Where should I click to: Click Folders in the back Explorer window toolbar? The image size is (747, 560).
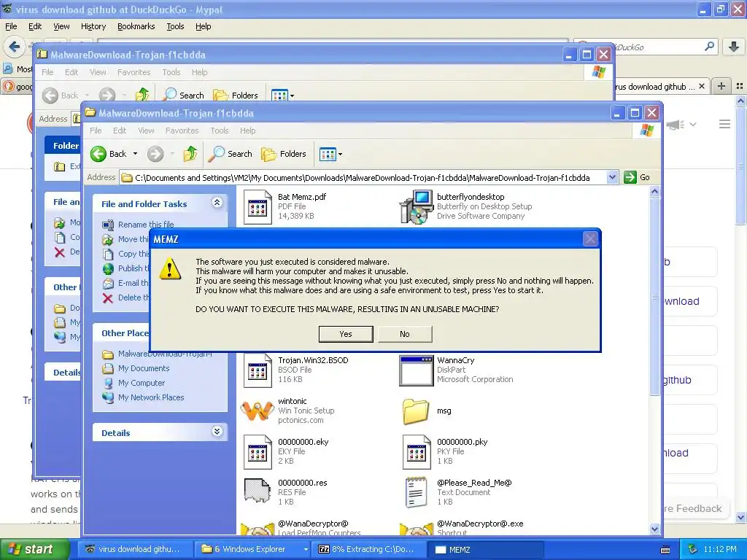(x=236, y=96)
